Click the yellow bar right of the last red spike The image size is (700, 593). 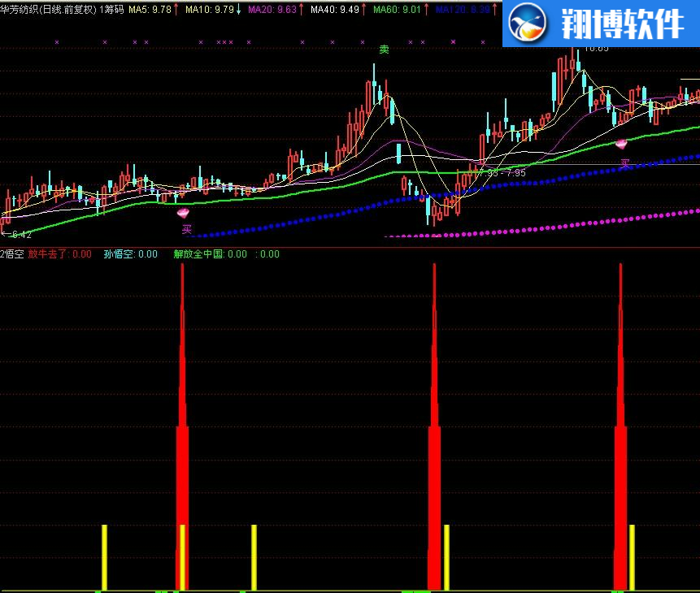(x=633, y=557)
